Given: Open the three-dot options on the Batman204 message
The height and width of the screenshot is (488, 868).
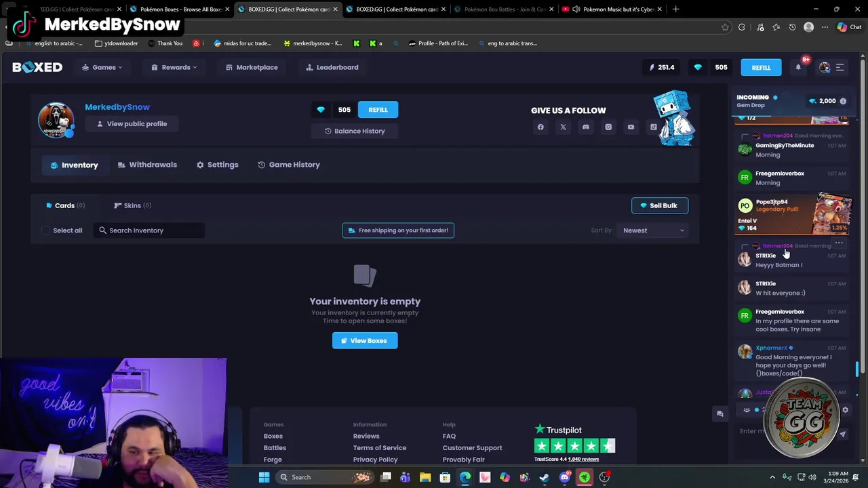Looking at the screenshot, I should click(x=839, y=243).
